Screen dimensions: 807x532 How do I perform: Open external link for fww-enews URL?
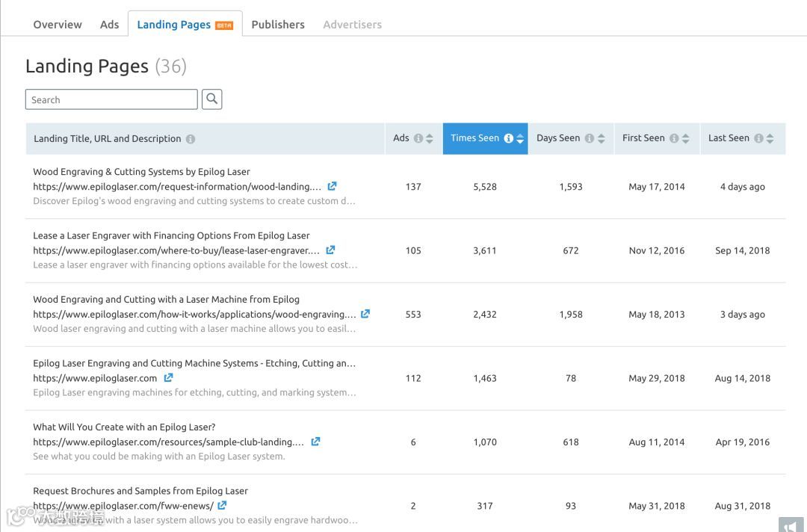222,506
